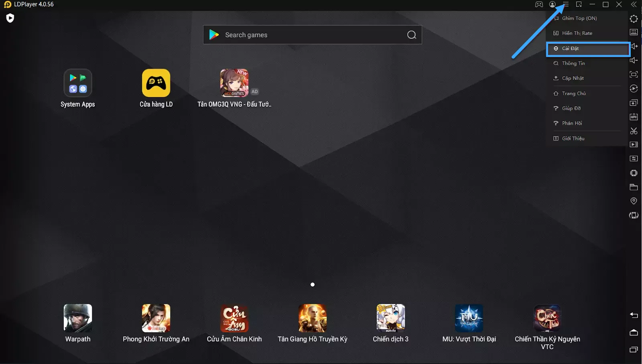Focus the Search games input field
This screenshot has height=364, width=642.
coord(312,35)
